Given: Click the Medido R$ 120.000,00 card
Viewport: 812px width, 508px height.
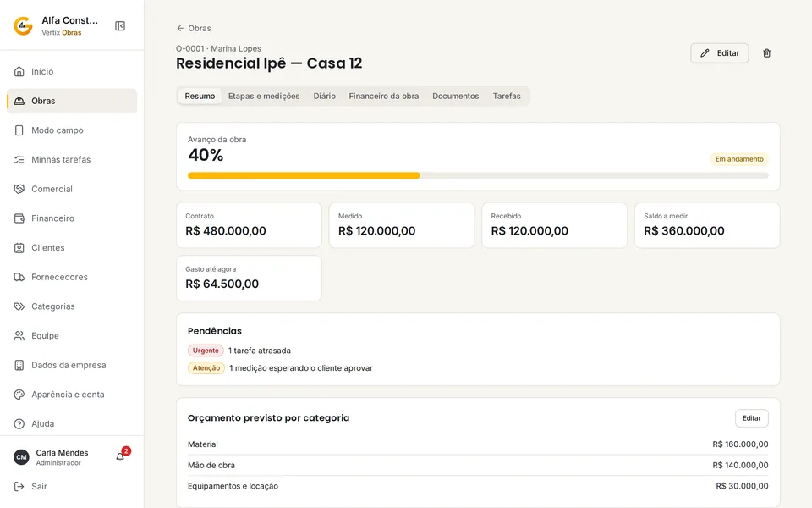Looking at the screenshot, I should point(402,225).
